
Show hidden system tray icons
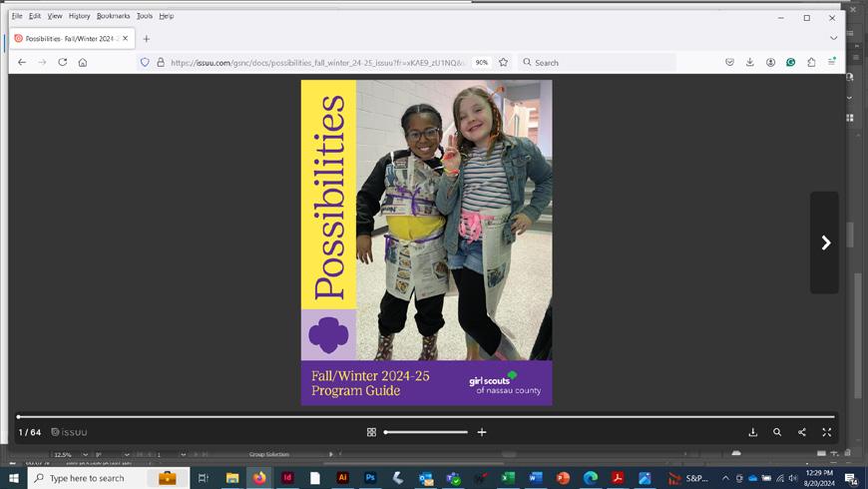click(725, 478)
